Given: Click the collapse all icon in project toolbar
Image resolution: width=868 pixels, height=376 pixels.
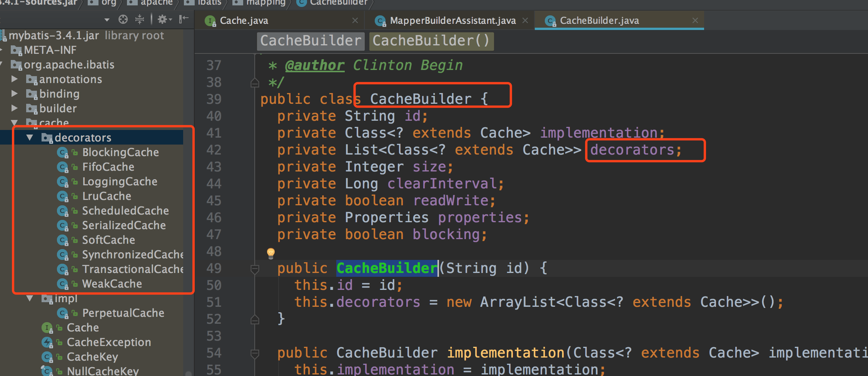Looking at the screenshot, I should click(140, 19).
